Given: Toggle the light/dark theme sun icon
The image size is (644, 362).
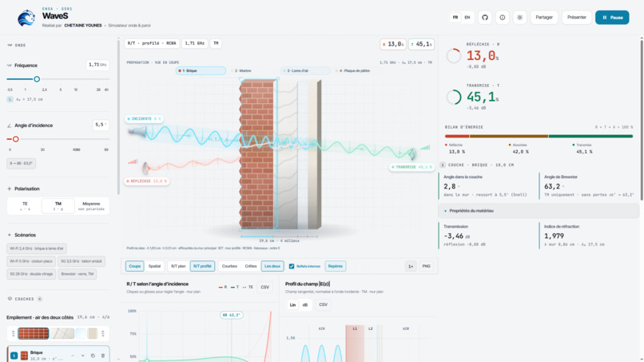Looking at the screenshot, I should coord(519,18).
